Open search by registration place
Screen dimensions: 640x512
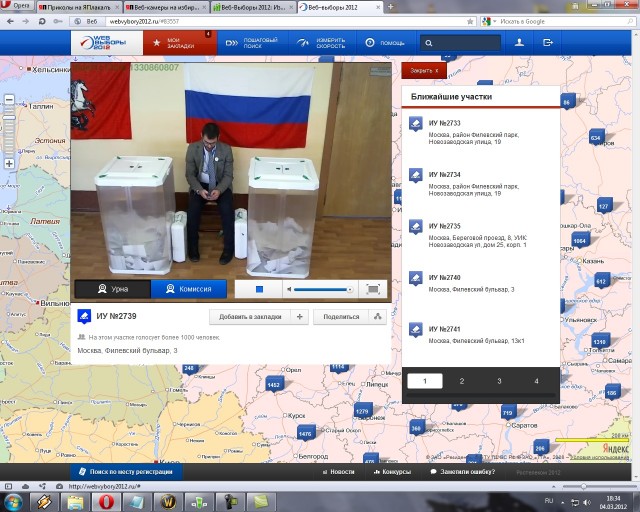(126, 472)
